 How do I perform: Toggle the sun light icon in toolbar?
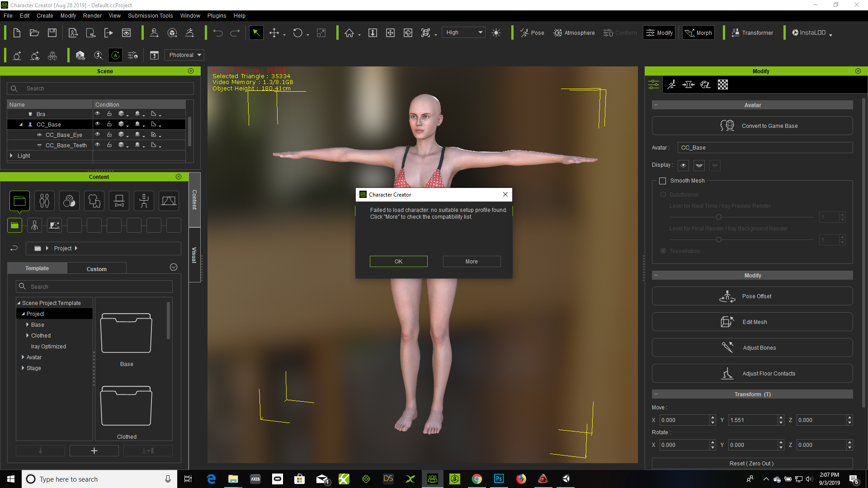496,33
